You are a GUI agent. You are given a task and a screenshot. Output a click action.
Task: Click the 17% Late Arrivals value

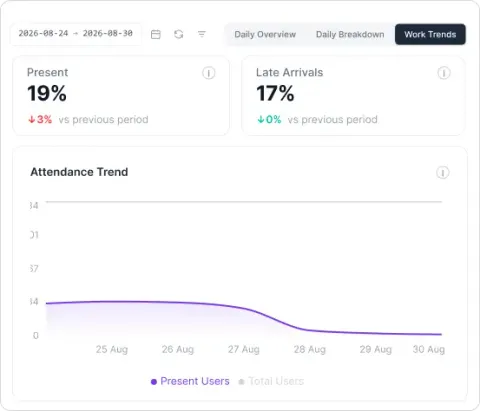[x=275, y=93]
